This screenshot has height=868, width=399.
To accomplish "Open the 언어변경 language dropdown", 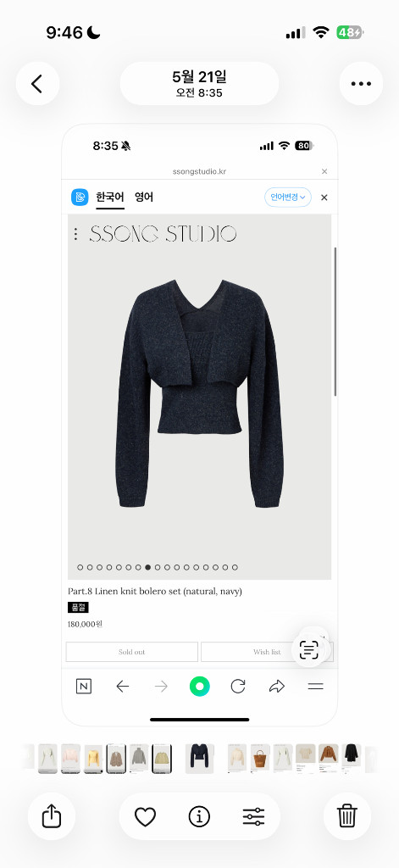I will coord(288,197).
